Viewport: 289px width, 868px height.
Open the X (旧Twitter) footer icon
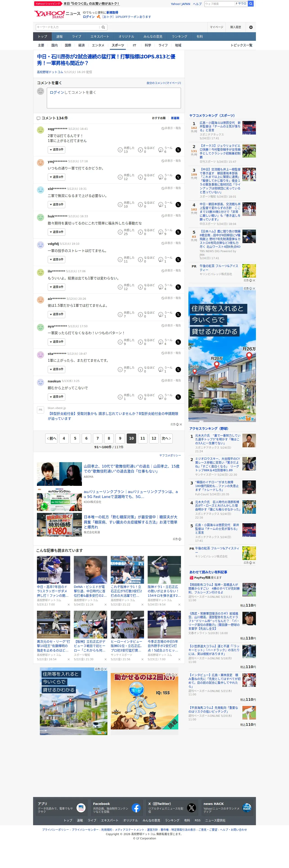192,808
